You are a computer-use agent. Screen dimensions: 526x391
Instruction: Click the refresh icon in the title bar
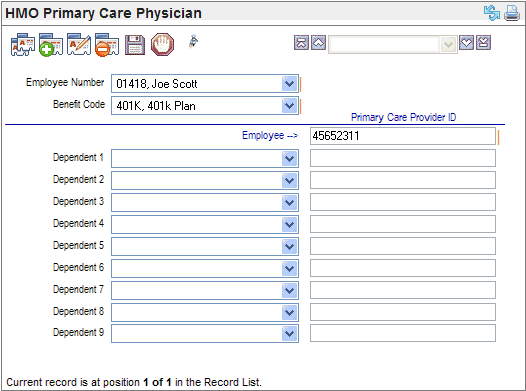click(x=492, y=13)
